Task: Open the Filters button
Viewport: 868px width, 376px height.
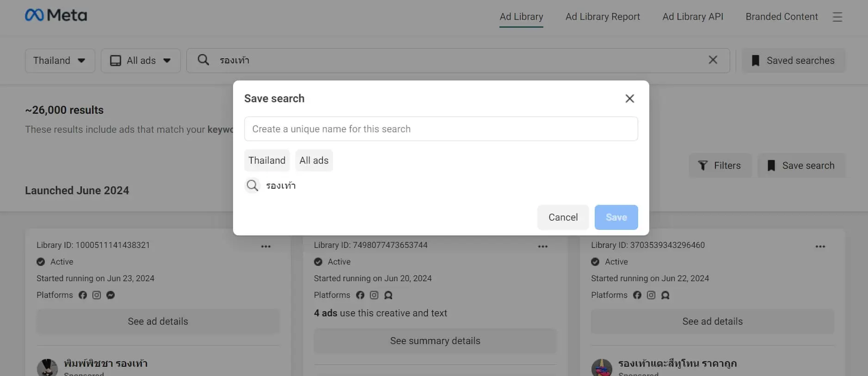Action: click(720, 166)
